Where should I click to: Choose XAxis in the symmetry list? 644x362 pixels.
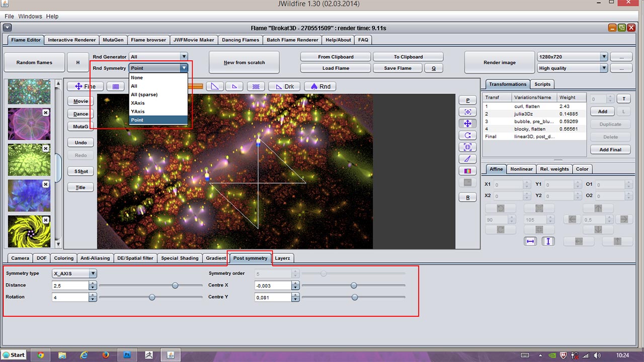[158, 103]
